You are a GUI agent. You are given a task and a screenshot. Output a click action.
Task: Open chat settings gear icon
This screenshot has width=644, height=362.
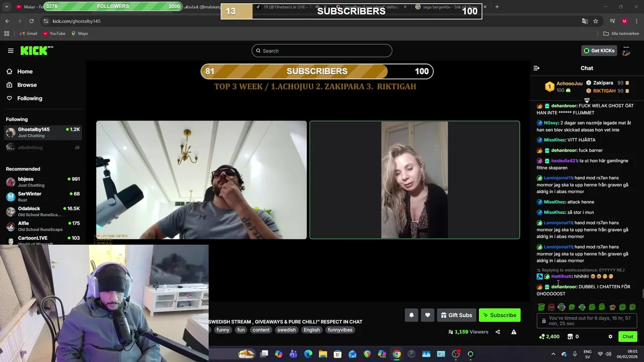(610, 337)
